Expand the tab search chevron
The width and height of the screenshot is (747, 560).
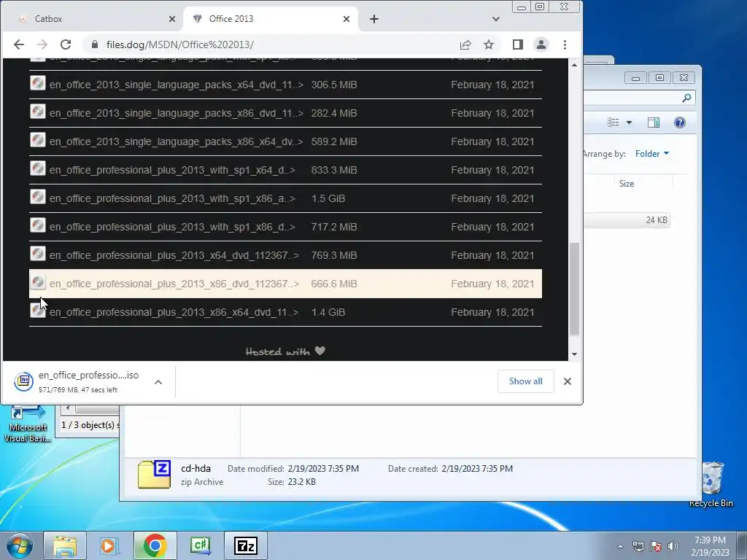click(496, 19)
